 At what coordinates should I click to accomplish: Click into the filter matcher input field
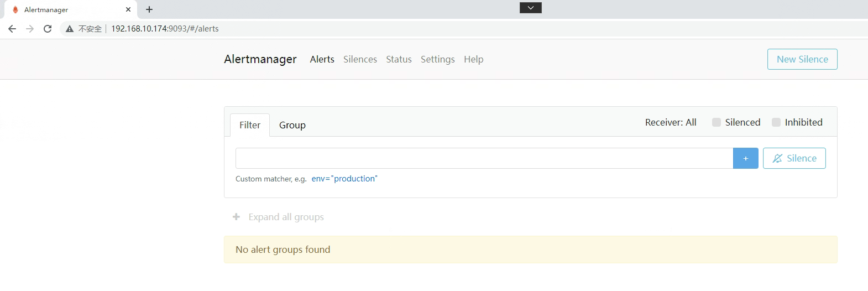[x=484, y=158]
